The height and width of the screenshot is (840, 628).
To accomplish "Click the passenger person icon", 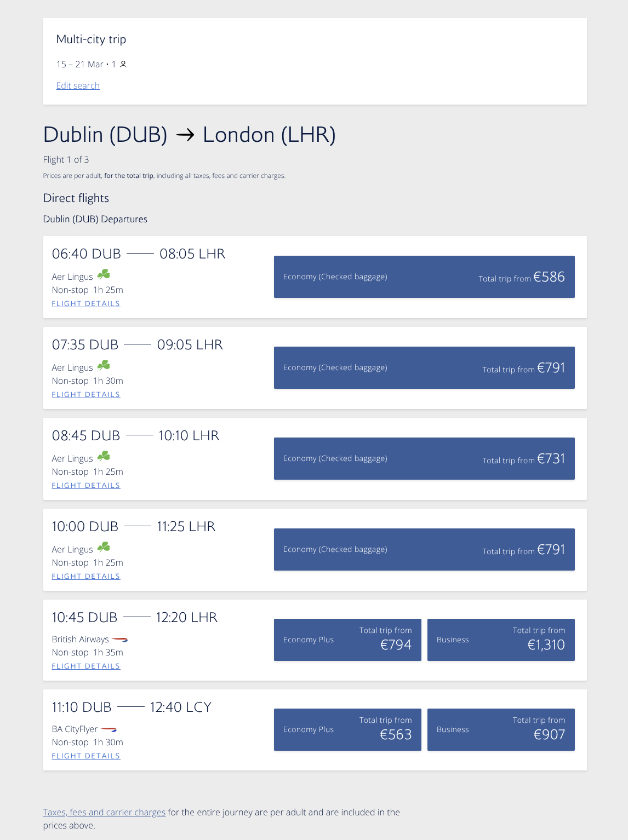I will click(x=123, y=64).
